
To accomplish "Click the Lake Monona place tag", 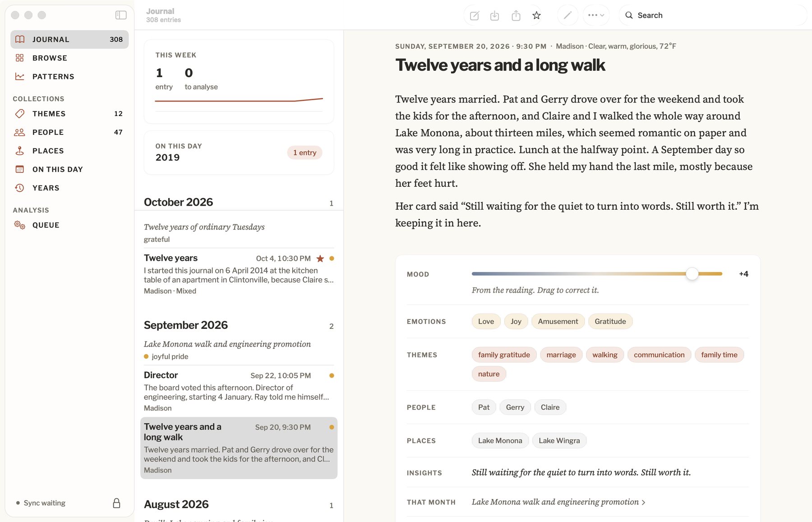I will [x=500, y=440].
